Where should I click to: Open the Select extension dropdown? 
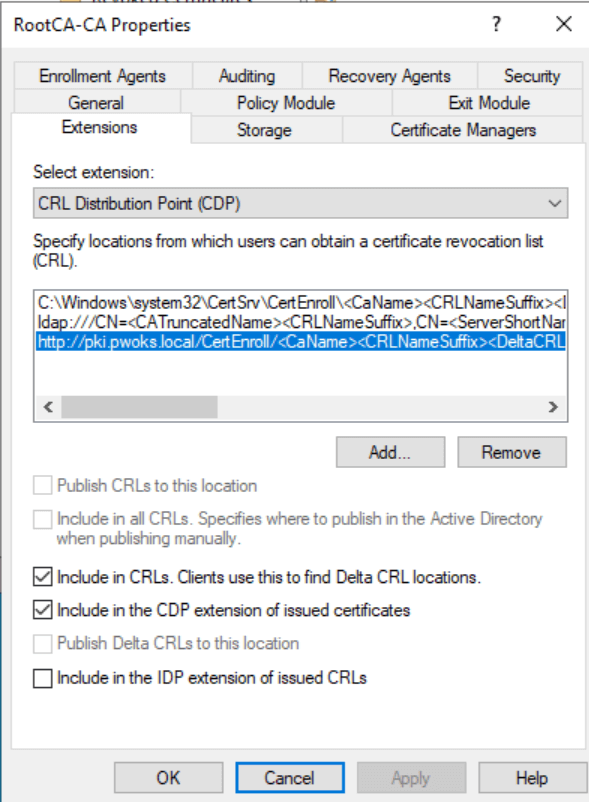[x=300, y=203]
